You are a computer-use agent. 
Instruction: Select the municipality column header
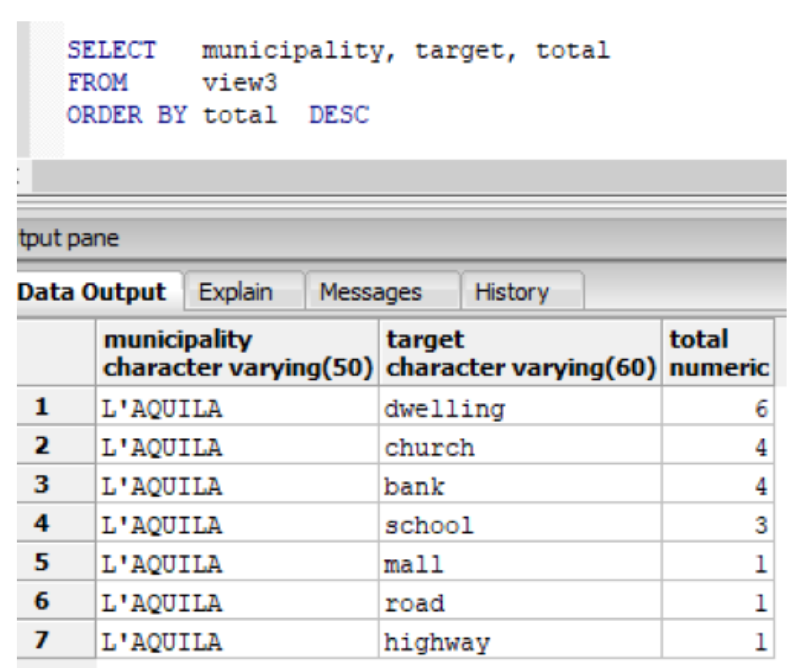pyautogui.click(x=237, y=354)
